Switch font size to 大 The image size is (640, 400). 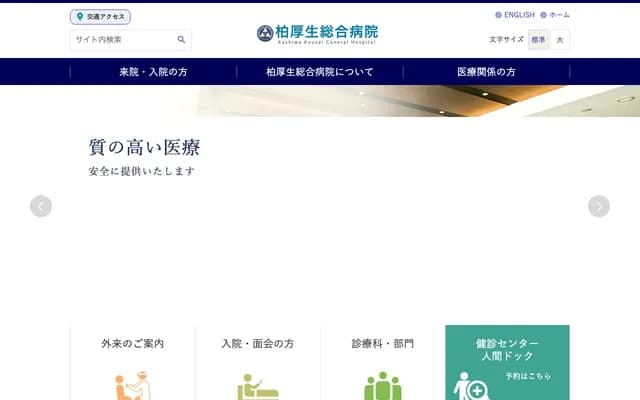point(560,40)
